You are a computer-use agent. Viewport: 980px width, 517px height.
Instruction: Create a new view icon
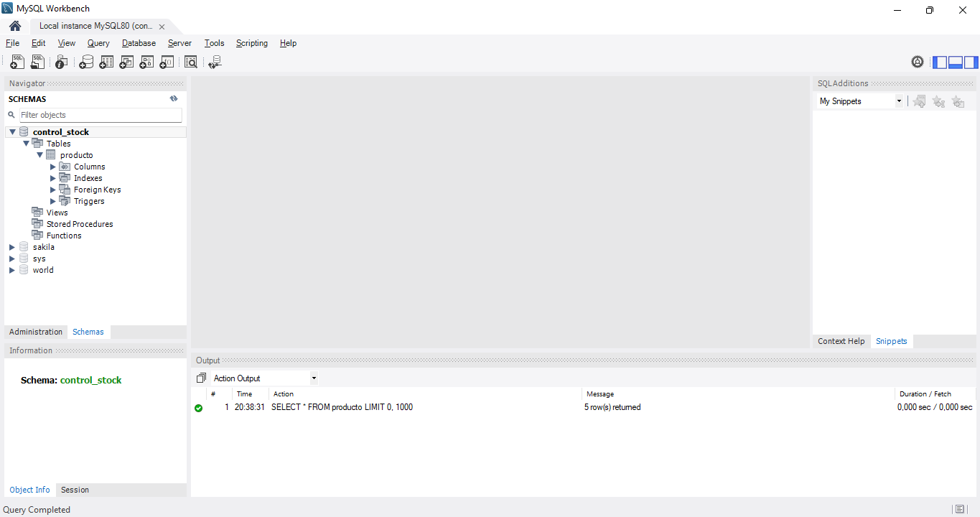pos(126,62)
